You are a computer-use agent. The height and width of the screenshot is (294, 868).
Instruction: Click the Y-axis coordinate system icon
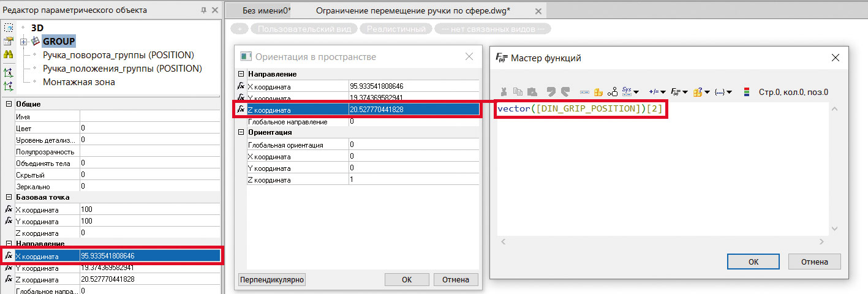pyautogui.click(x=9, y=86)
